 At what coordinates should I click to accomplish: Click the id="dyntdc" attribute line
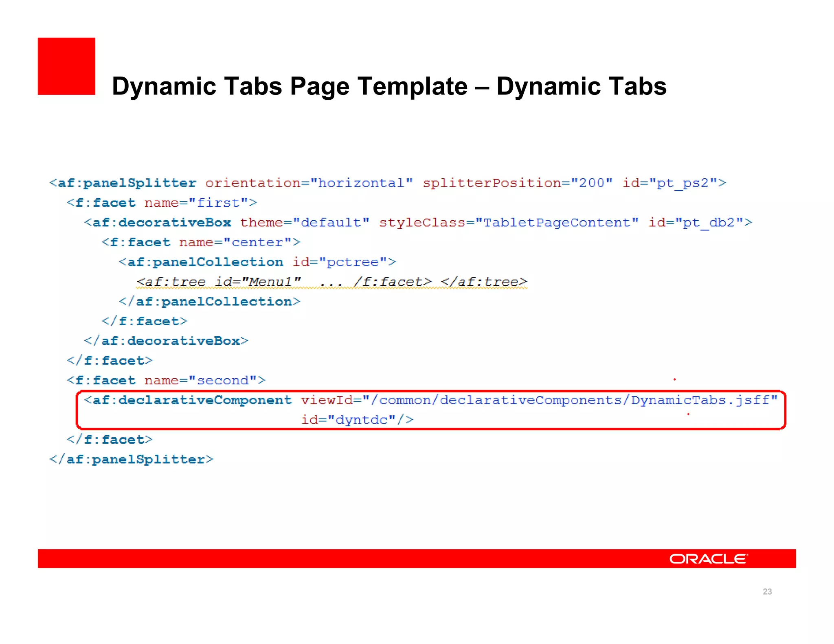point(358,420)
